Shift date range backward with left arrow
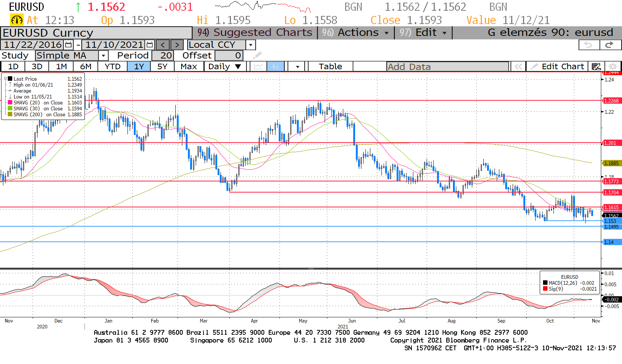 163,45
